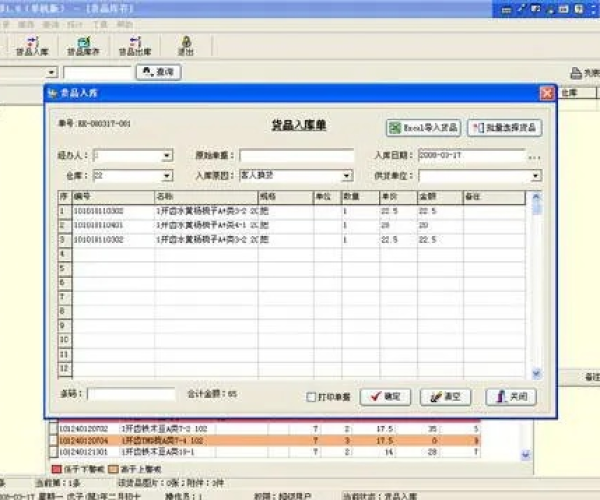Click background row 101240121301 code

coord(83,452)
